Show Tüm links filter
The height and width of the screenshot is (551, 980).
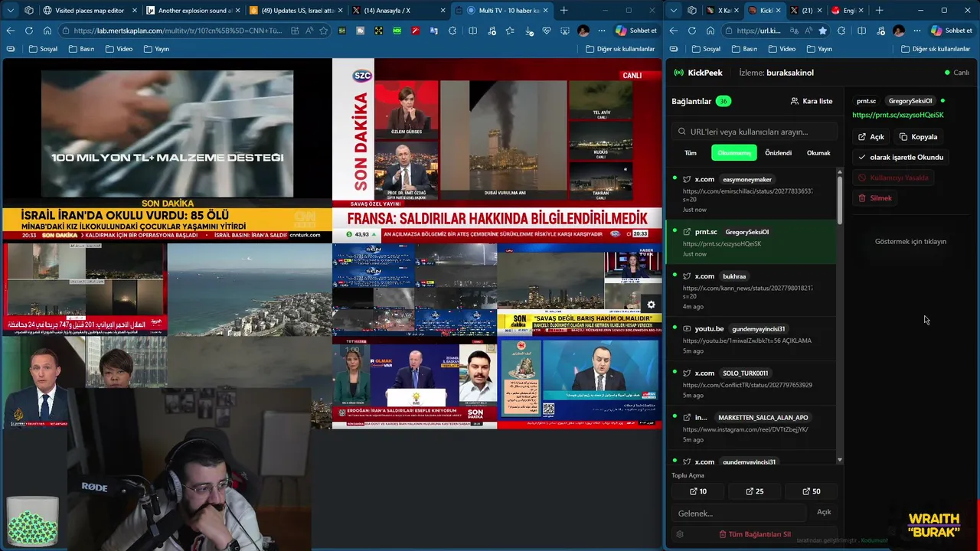(x=691, y=153)
